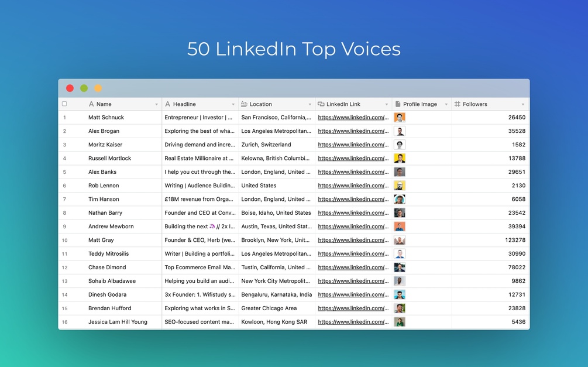Open Chase Dimond's LinkedIn link
The height and width of the screenshot is (367, 588).
coord(353,267)
